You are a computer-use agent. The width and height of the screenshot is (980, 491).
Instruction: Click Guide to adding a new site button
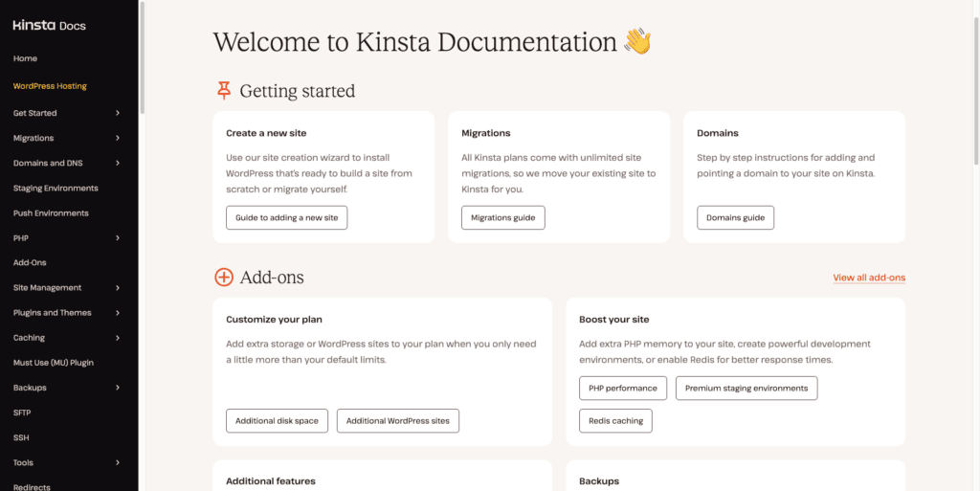[287, 218]
